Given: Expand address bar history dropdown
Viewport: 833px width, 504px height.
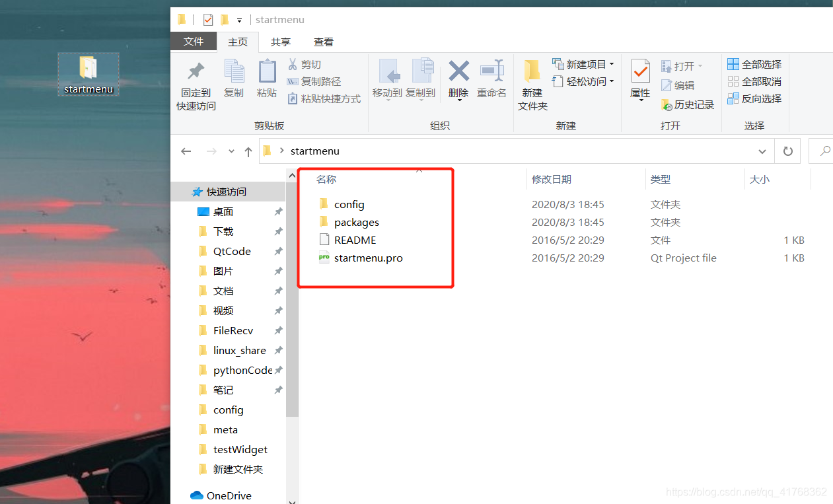Looking at the screenshot, I should pos(763,151).
